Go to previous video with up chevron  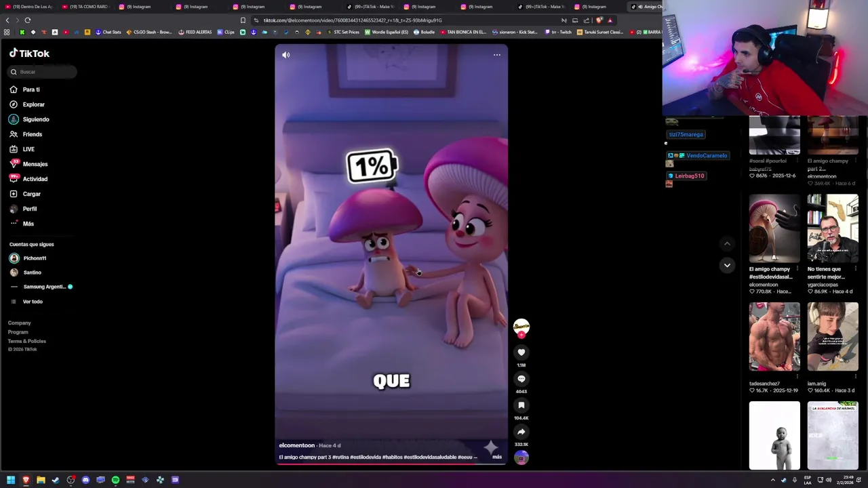727,243
